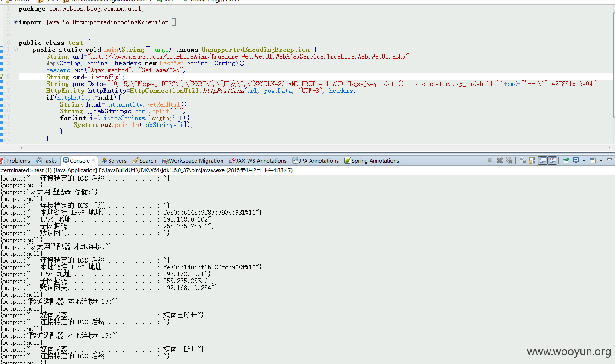Pin the current console
Image resolution: width=615 pixels, height=364 pixels.
(x=565, y=161)
